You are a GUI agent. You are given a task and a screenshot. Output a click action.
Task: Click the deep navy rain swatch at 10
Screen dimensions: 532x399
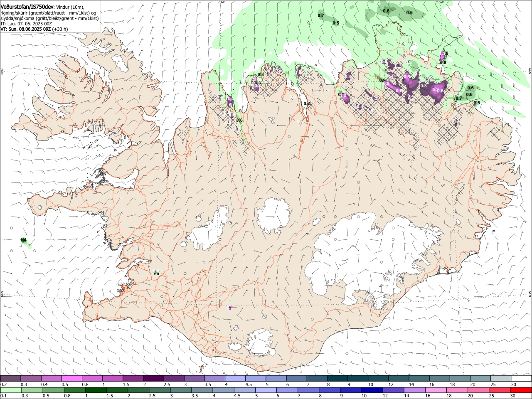[371, 390]
